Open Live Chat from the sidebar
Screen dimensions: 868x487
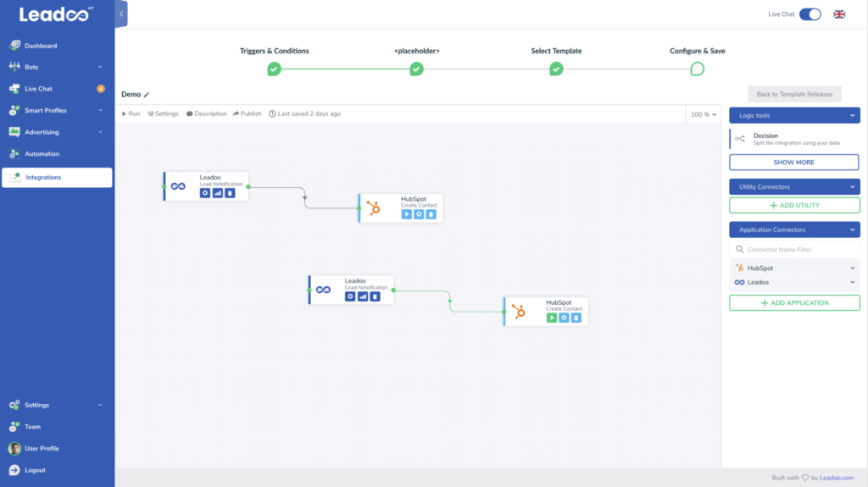click(x=37, y=89)
